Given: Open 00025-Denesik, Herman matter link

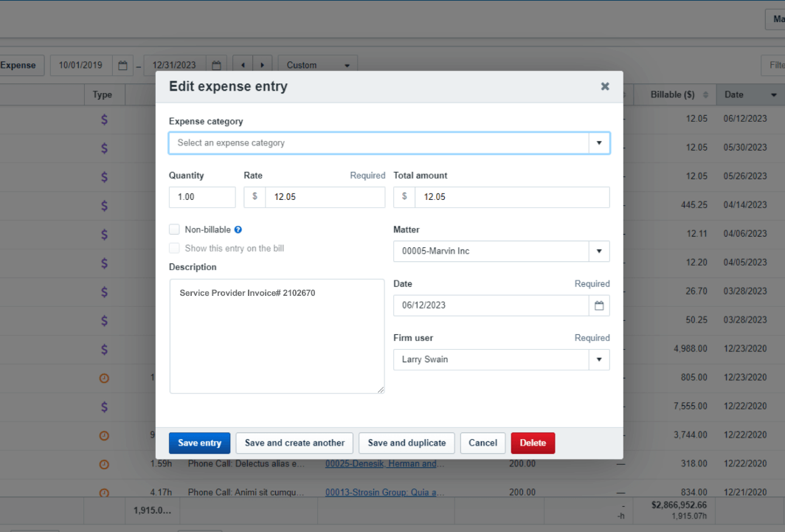Looking at the screenshot, I should tap(384, 464).
